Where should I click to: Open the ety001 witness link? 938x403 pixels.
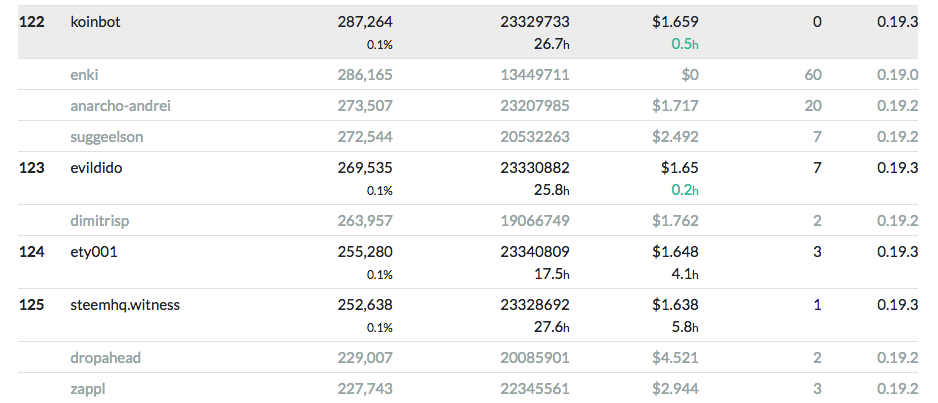coord(94,252)
